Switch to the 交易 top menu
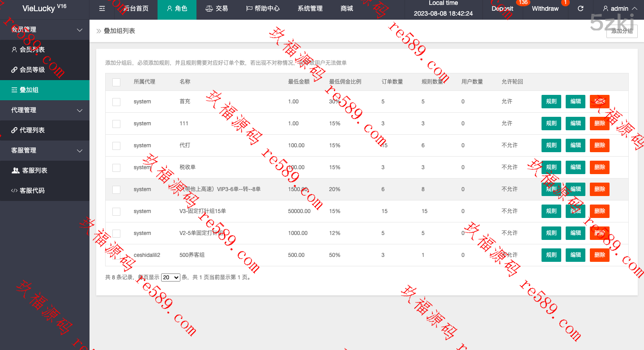This screenshot has width=644, height=350. (x=217, y=9)
